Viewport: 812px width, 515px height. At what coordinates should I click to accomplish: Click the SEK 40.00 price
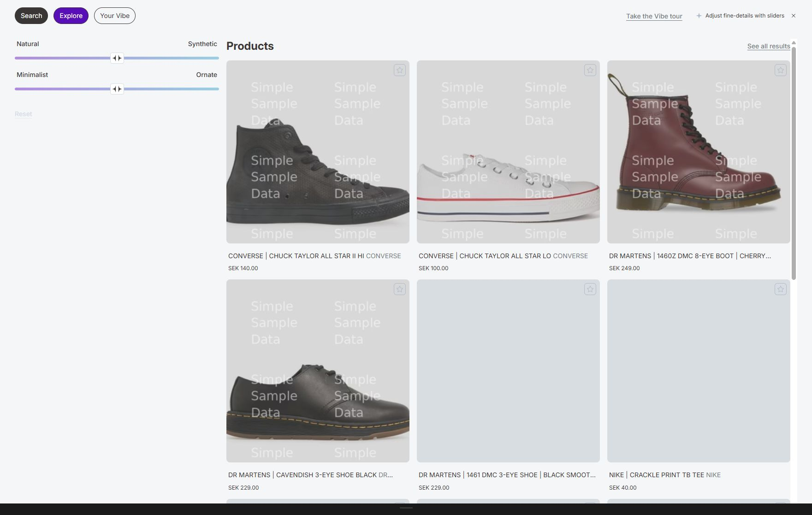click(622, 488)
